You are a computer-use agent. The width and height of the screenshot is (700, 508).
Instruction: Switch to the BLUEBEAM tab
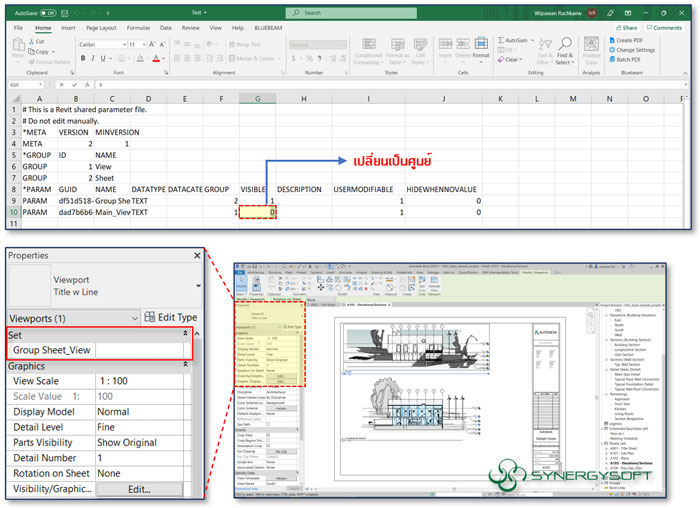[x=268, y=28]
